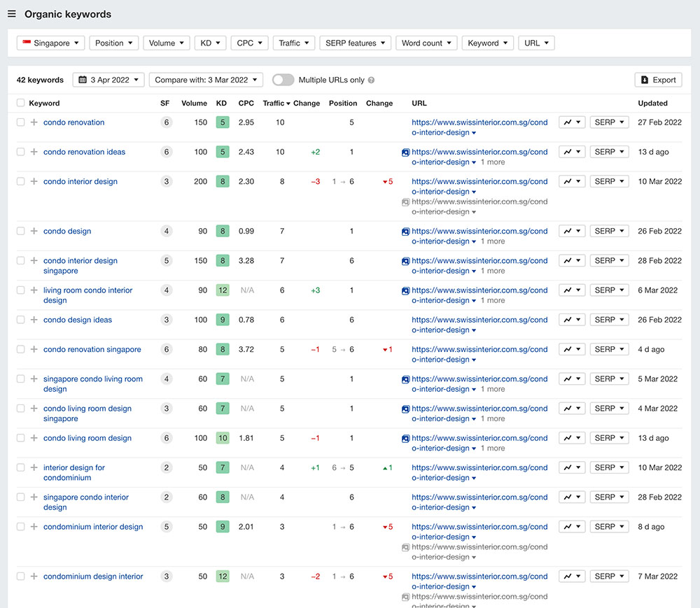700x608 pixels.
Task: Open the trend chart button for condo design
Action: [x=571, y=231]
